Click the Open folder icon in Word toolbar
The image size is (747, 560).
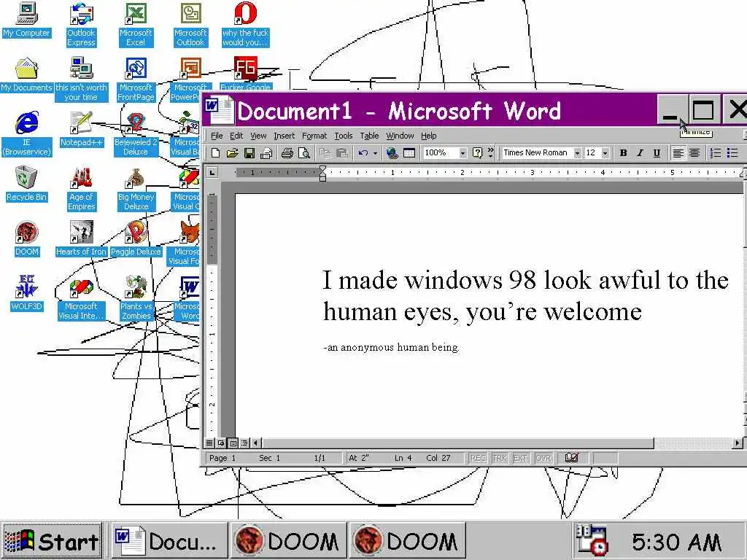(x=232, y=153)
